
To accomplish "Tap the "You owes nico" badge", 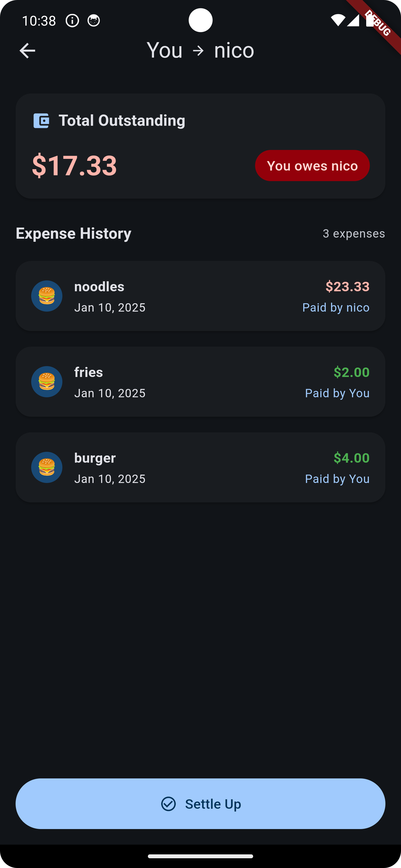I will pos(312,166).
